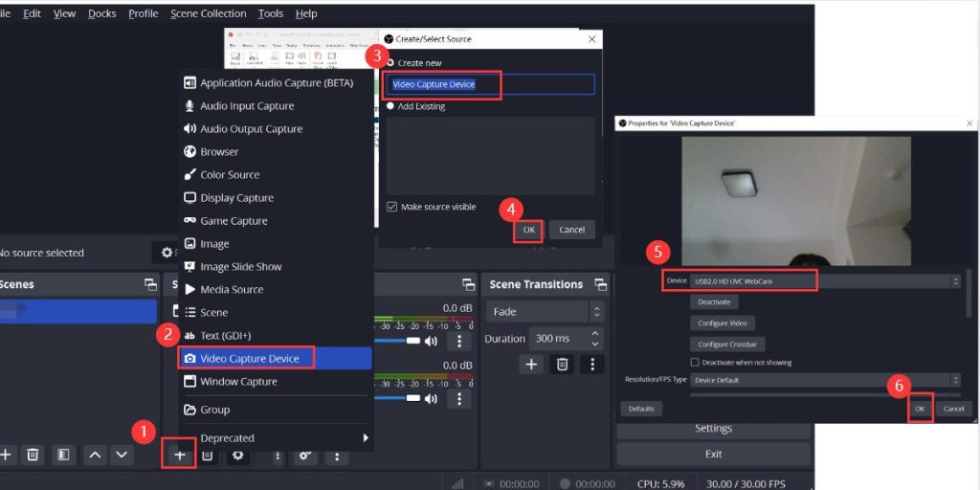Click OK in Create/Select Source dialog

[528, 230]
